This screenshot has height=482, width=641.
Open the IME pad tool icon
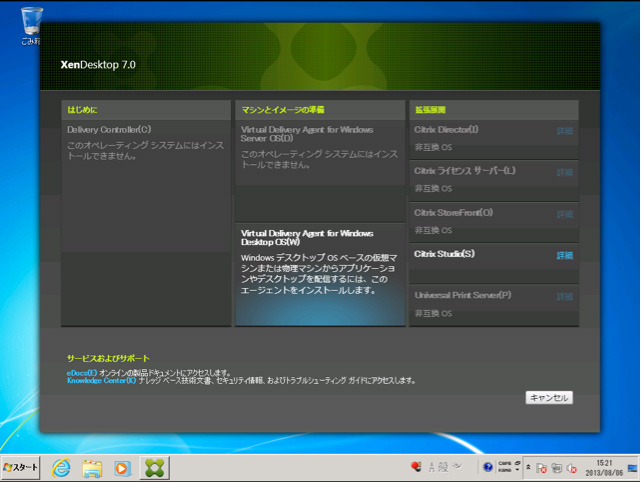(x=457, y=466)
